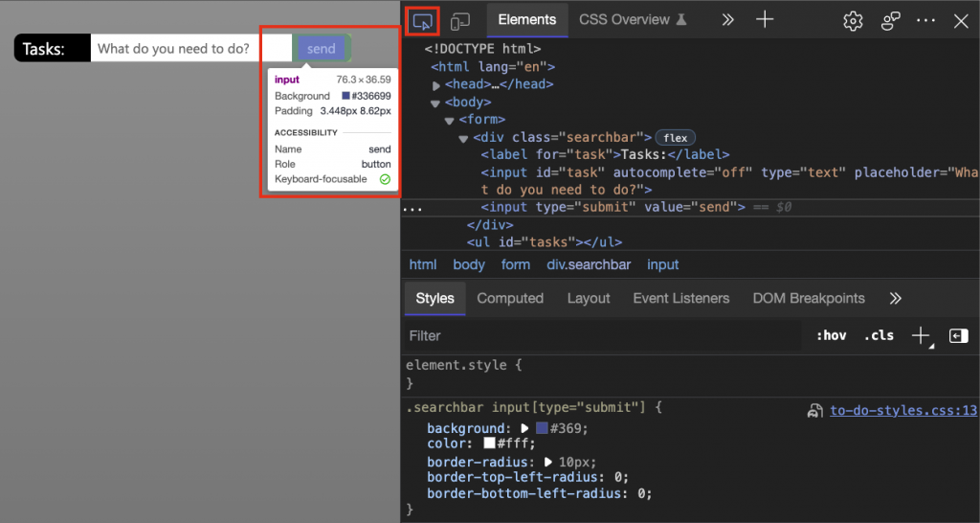Select html in the breadcrumb trail

[x=423, y=264]
